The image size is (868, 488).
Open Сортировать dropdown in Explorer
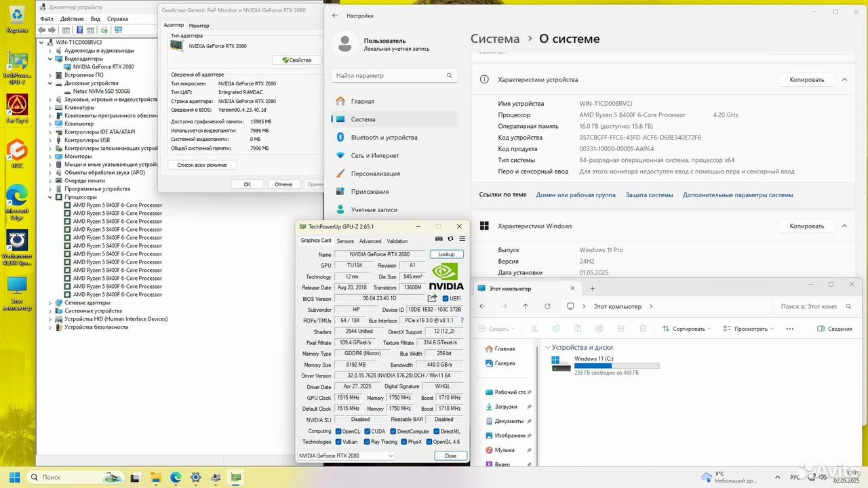click(686, 329)
